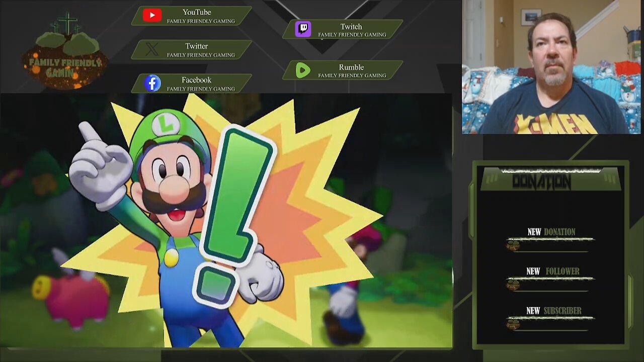Click the purple Twitch logo icon

click(303, 29)
